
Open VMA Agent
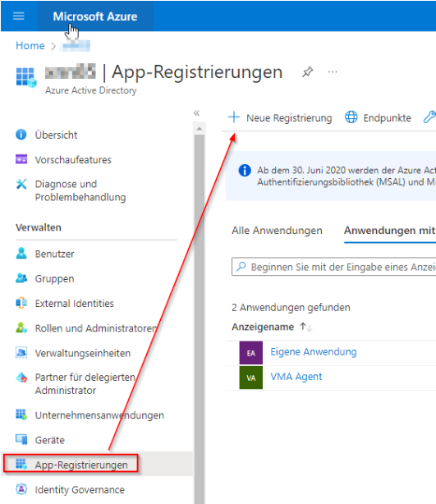pos(296,377)
